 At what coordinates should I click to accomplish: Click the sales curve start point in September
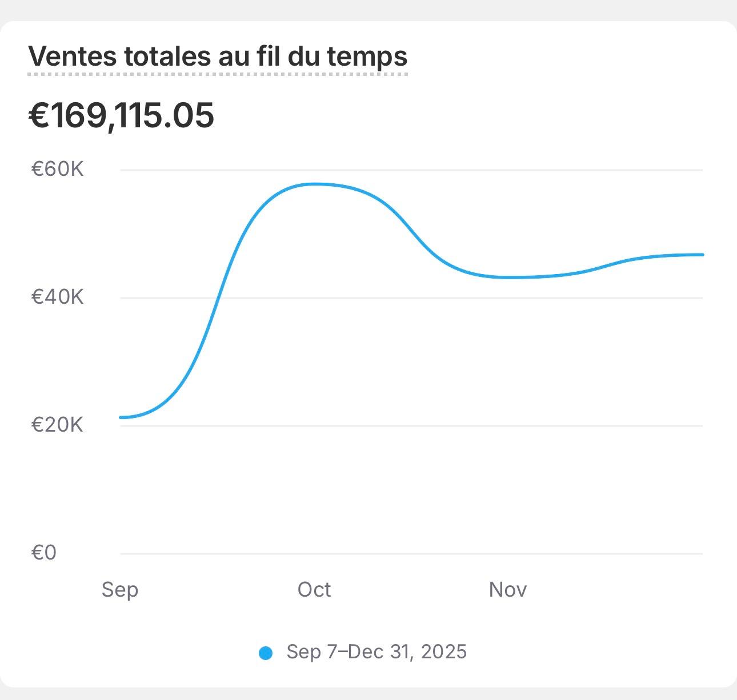pyautogui.click(x=122, y=417)
